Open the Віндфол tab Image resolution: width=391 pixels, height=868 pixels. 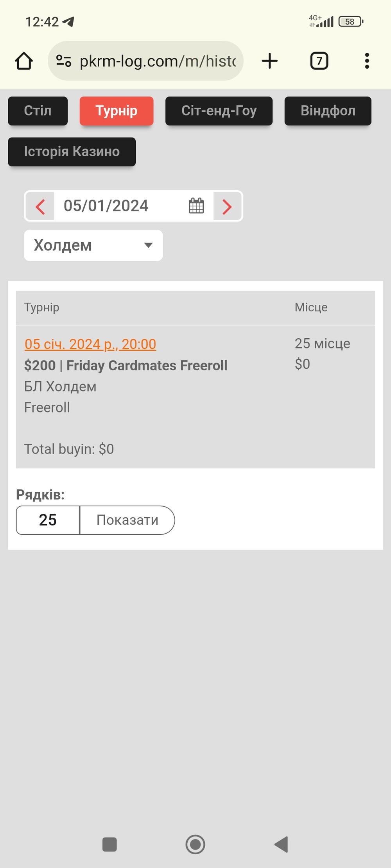pos(328,111)
